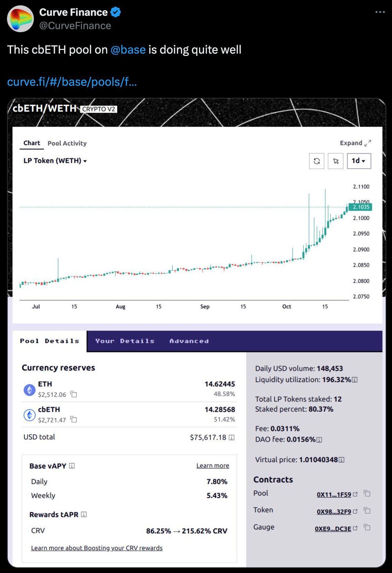Open the tweet more options menu

point(380,12)
